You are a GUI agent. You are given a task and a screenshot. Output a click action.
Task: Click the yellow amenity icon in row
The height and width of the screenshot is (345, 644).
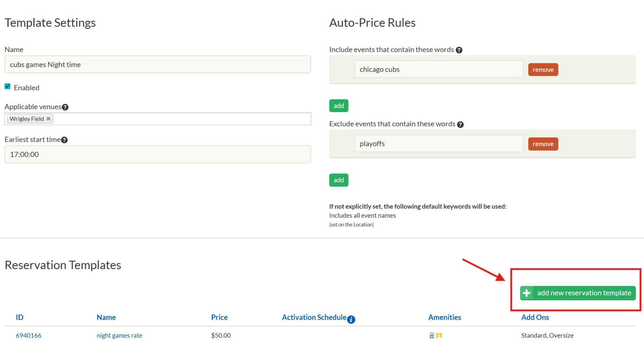tap(439, 336)
